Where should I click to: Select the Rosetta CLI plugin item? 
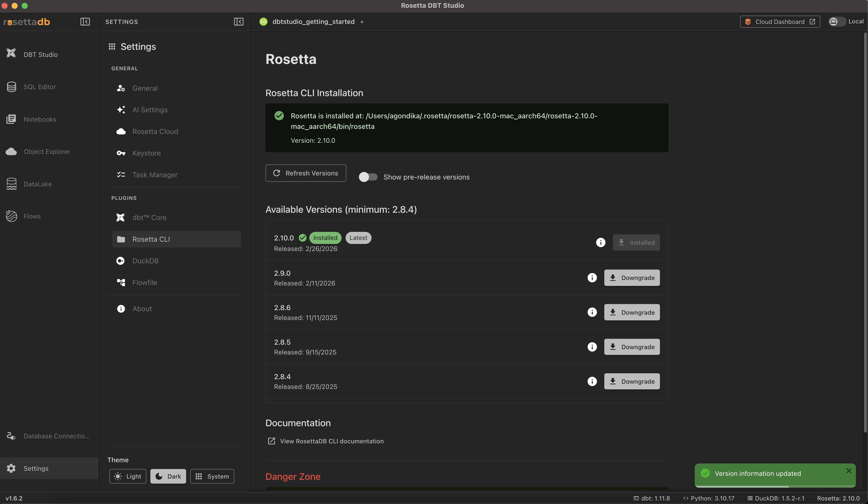(177, 239)
